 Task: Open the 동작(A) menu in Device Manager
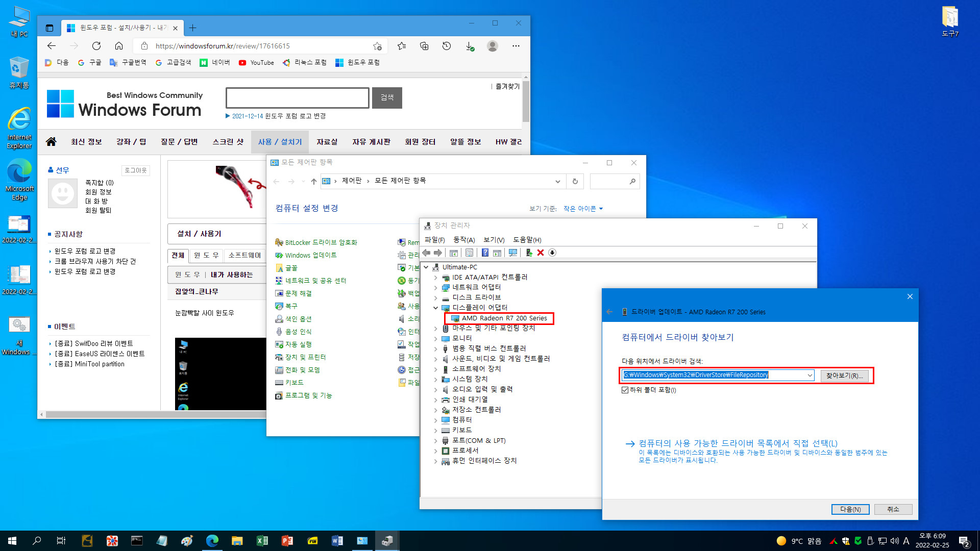(464, 240)
